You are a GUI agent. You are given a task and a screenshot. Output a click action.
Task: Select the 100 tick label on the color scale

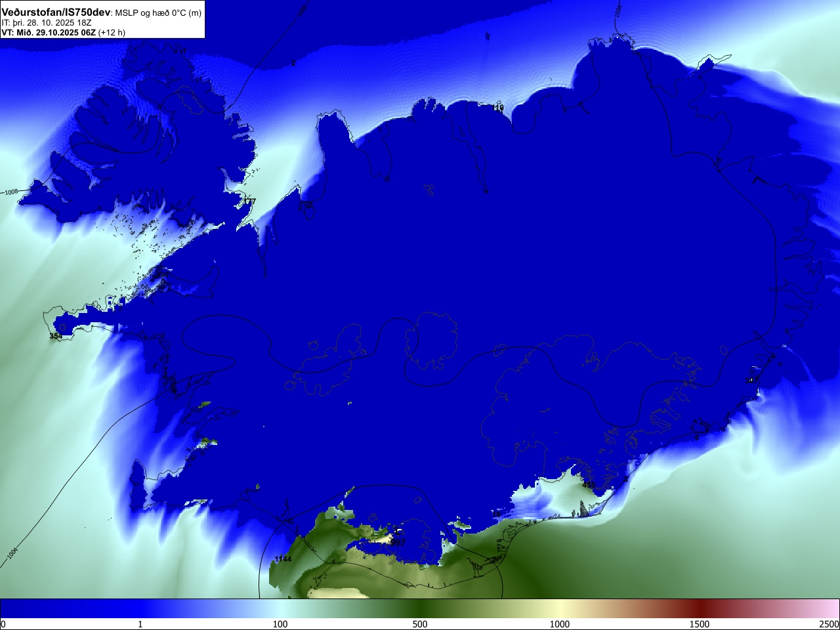pyautogui.click(x=280, y=624)
